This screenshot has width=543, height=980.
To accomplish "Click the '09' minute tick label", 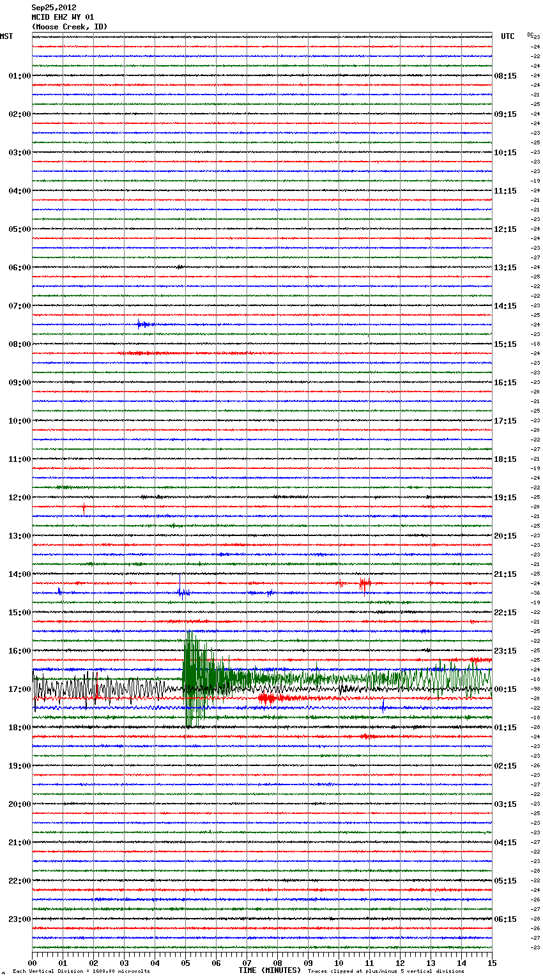I will point(308,963).
